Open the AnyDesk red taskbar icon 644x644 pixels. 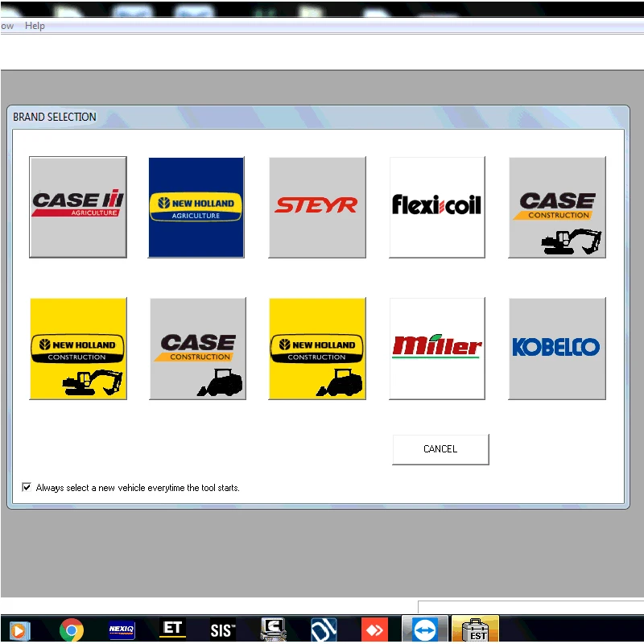[x=374, y=630]
